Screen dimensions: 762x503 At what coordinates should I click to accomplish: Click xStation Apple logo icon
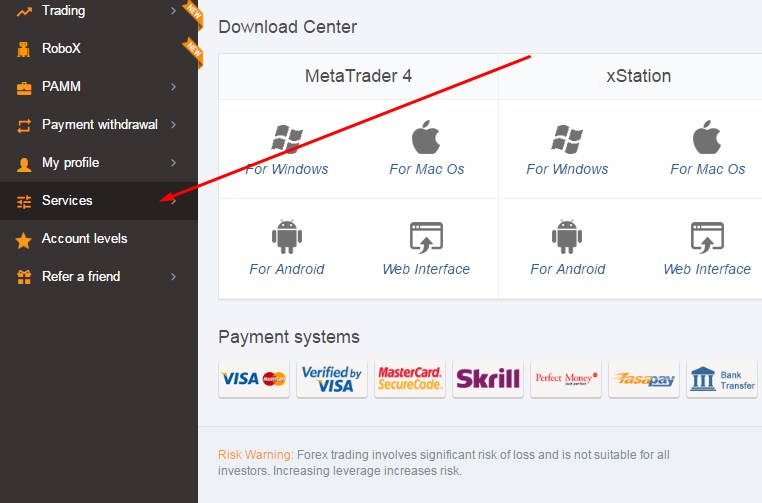coord(707,137)
